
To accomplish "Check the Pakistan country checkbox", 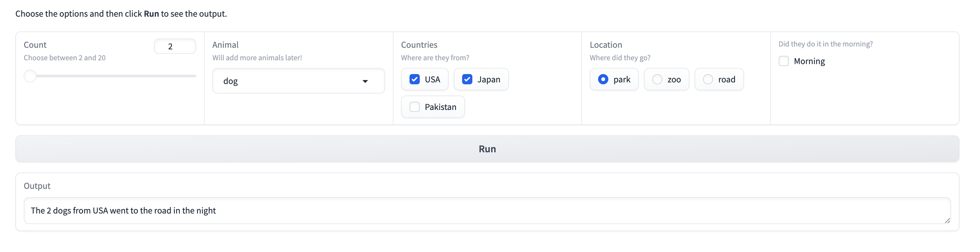I will click(414, 107).
